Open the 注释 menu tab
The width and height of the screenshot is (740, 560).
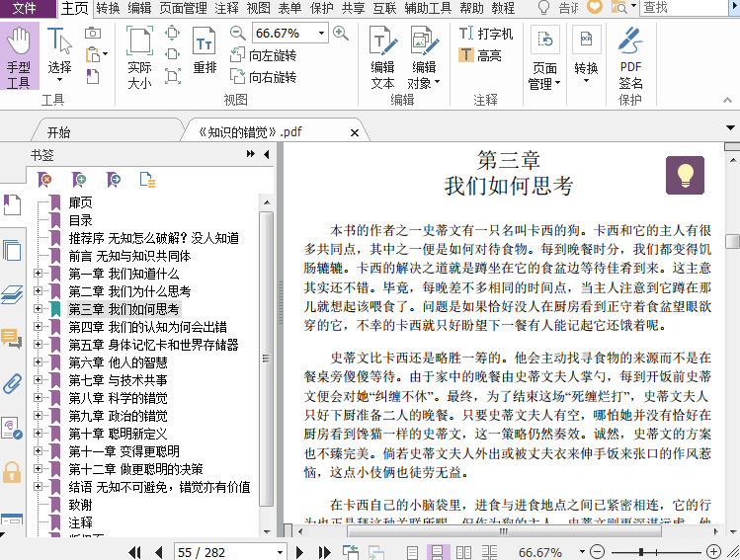click(226, 8)
